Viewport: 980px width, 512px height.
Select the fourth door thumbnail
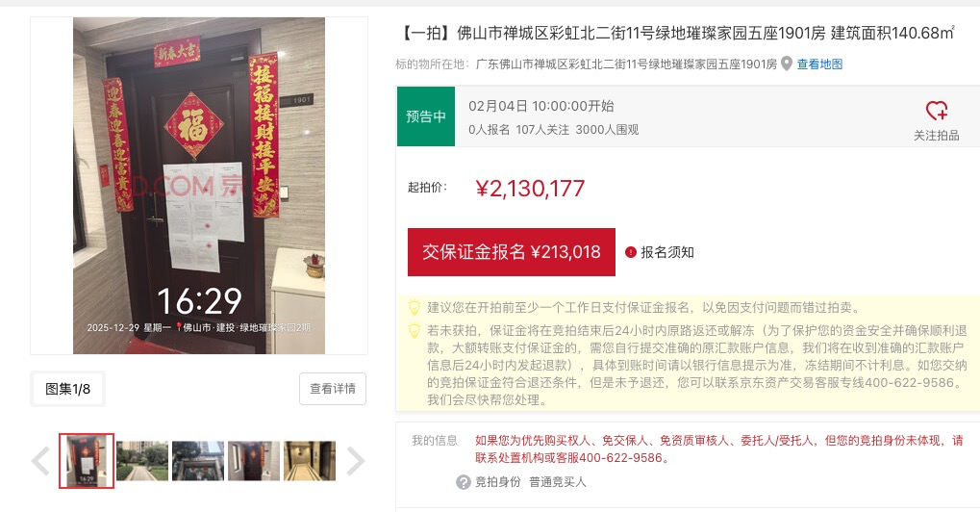click(x=254, y=461)
